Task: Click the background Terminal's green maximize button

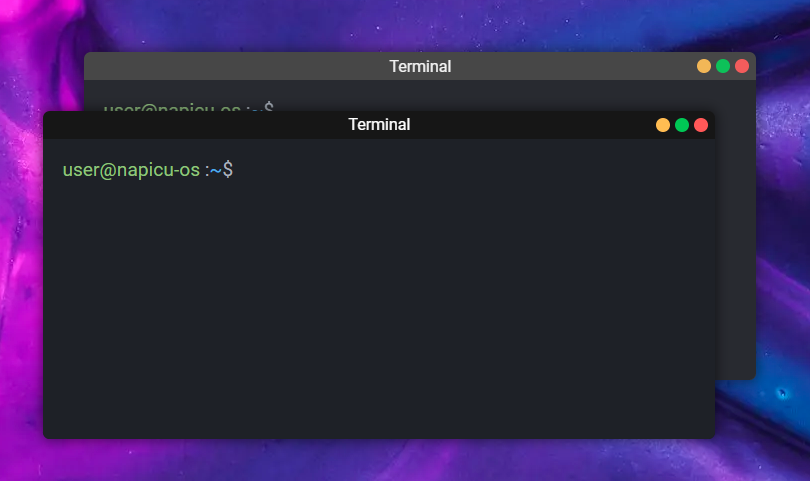Action: pyautogui.click(x=723, y=66)
